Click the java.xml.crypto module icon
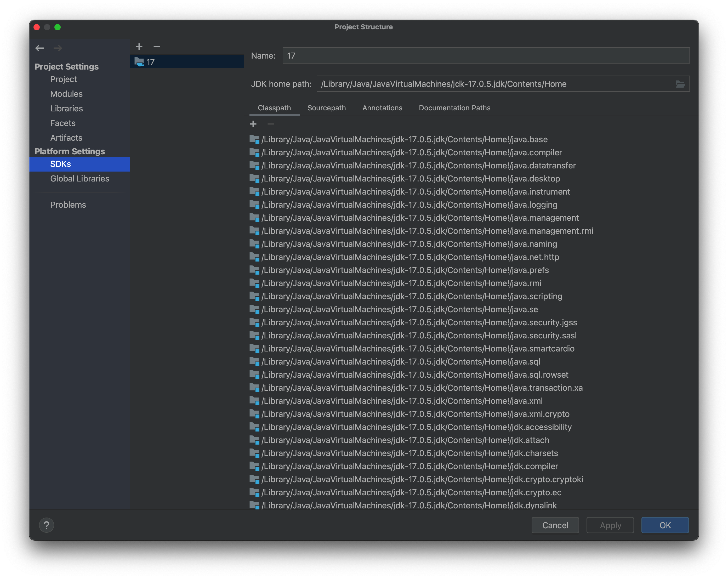728x579 pixels. pos(254,414)
